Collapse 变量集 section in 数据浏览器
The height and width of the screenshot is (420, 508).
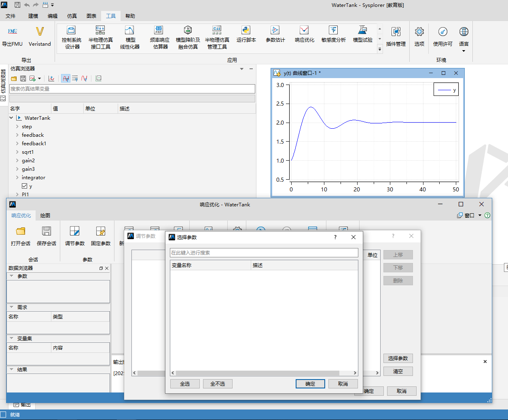tap(12, 338)
